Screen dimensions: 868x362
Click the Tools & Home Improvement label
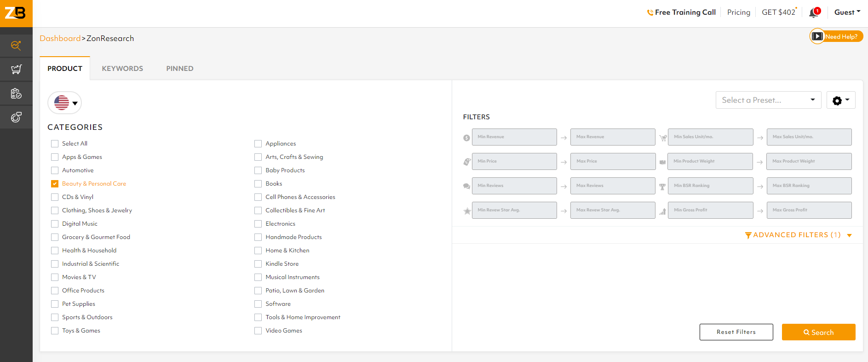click(303, 317)
